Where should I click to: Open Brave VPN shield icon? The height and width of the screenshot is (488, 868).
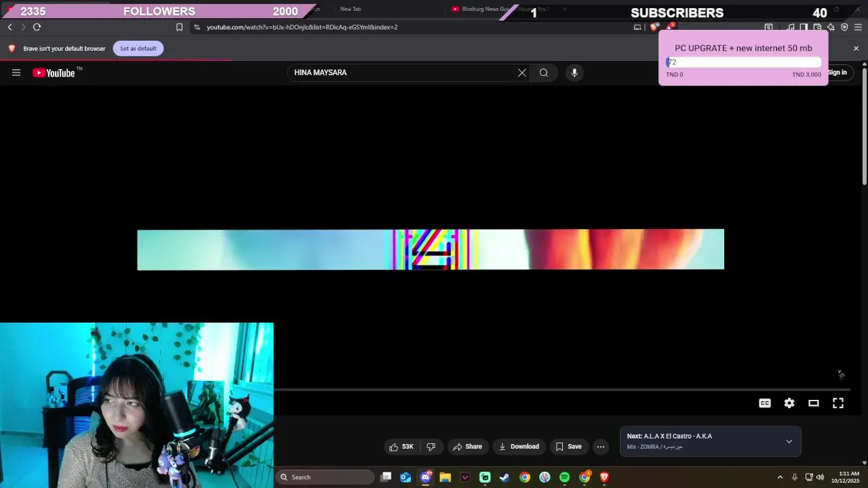pyautogui.click(x=844, y=27)
